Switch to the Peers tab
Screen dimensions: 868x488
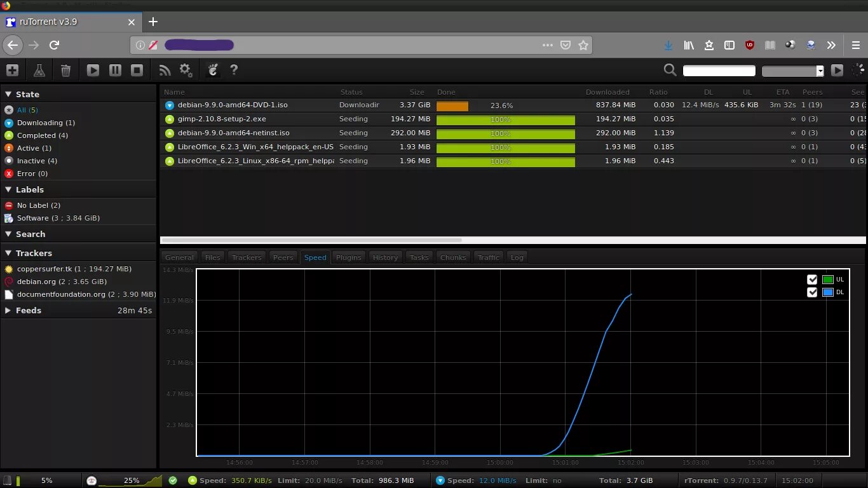283,257
